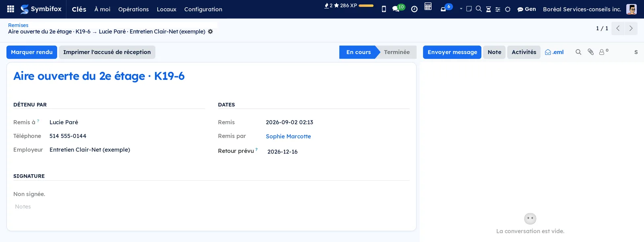Click the Marquer rendu button

point(32,52)
